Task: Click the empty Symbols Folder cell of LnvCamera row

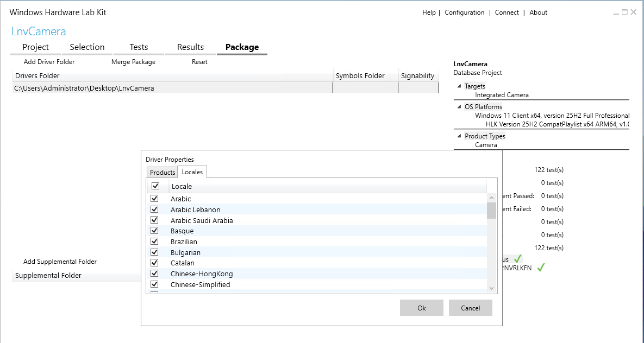Action: 365,88
